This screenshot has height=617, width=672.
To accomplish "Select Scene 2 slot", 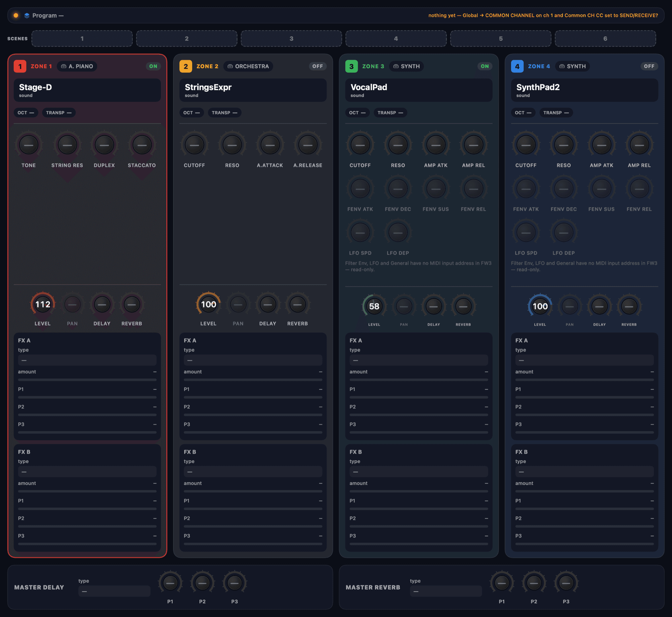I will tap(187, 38).
